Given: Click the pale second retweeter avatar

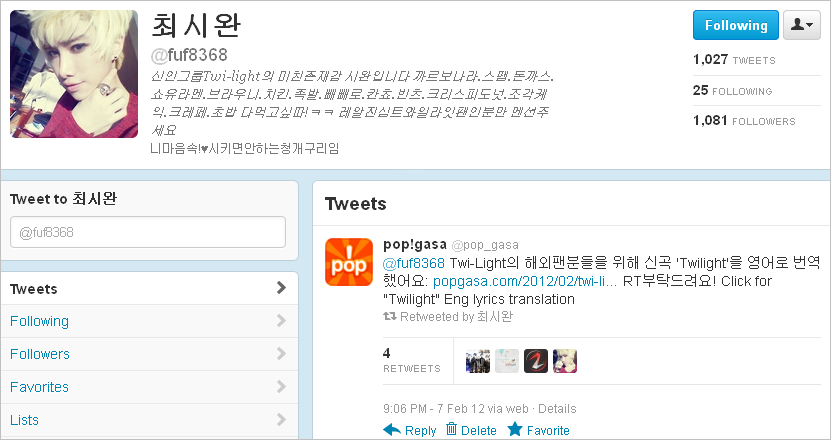Looking at the screenshot, I should point(507,361).
